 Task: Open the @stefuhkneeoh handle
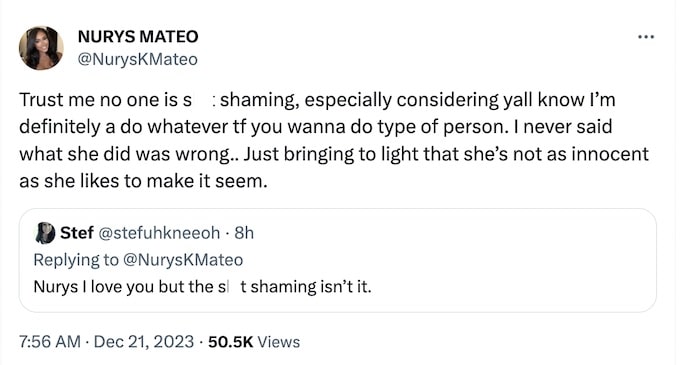click(x=159, y=233)
